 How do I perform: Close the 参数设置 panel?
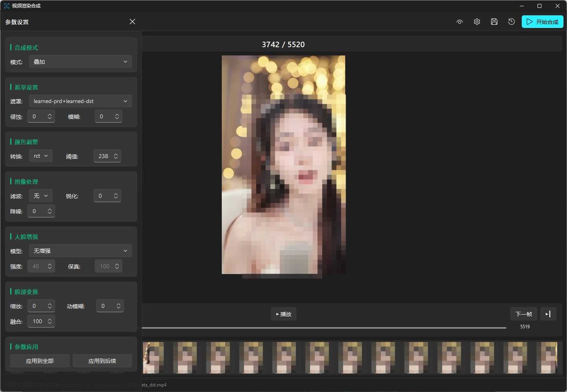tap(132, 22)
